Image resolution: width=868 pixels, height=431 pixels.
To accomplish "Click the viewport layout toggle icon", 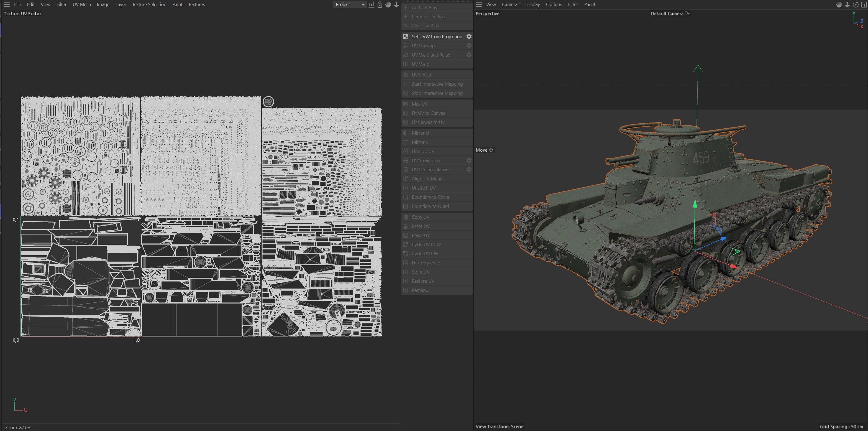I will (864, 4).
